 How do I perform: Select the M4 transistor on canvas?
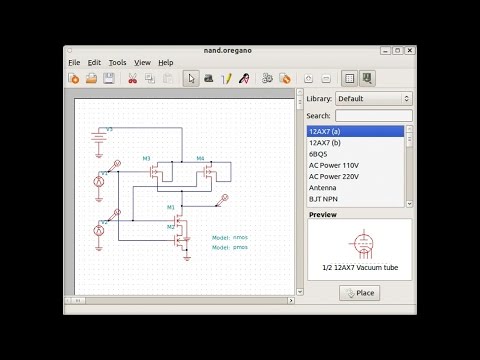[x=210, y=172]
